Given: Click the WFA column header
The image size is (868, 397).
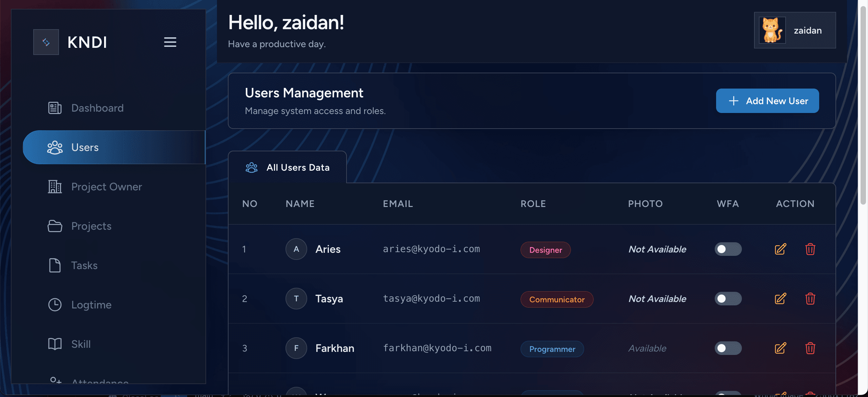Looking at the screenshot, I should (x=728, y=204).
